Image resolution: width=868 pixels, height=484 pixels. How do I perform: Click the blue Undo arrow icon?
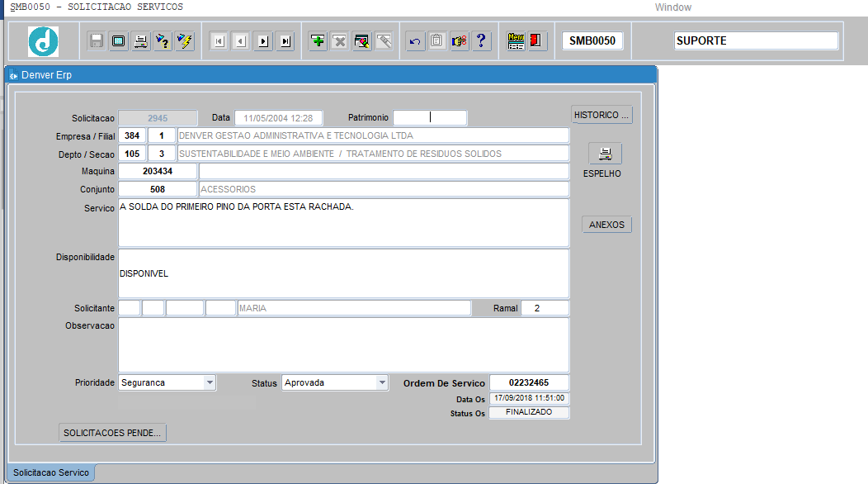(415, 41)
